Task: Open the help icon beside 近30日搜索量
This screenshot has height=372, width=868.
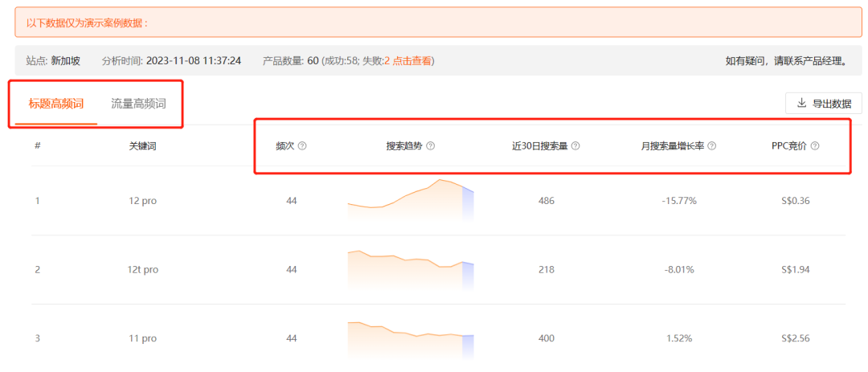Action: pyautogui.click(x=575, y=146)
